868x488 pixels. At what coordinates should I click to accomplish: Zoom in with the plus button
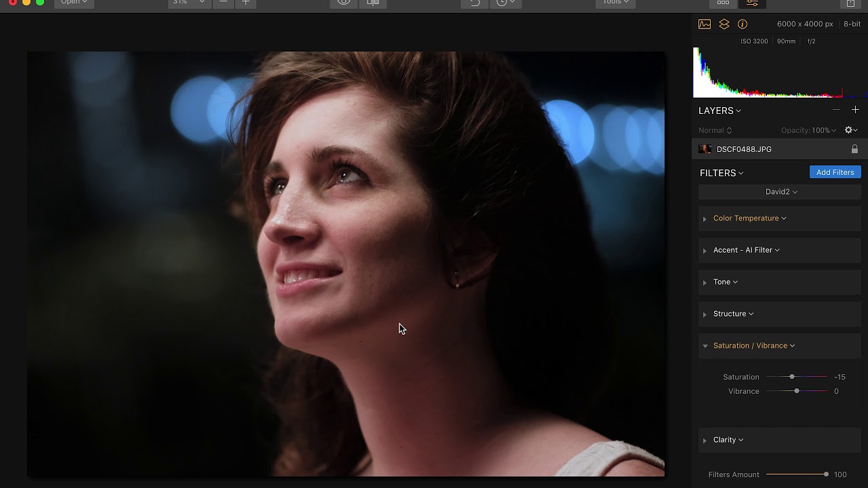[x=246, y=3]
